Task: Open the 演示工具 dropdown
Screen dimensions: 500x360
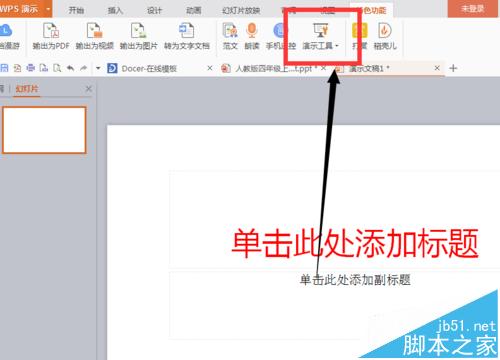Action: [320, 36]
